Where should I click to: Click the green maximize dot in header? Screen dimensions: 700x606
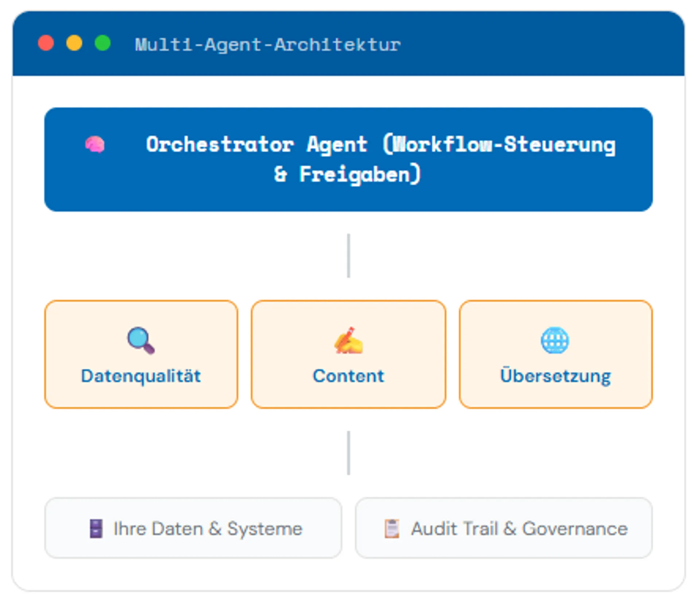[102, 43]
